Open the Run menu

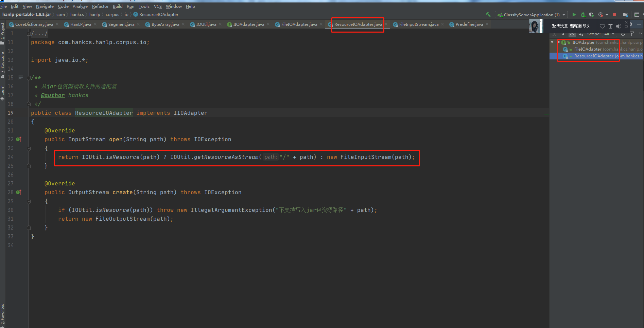click(x=130, y=6)
